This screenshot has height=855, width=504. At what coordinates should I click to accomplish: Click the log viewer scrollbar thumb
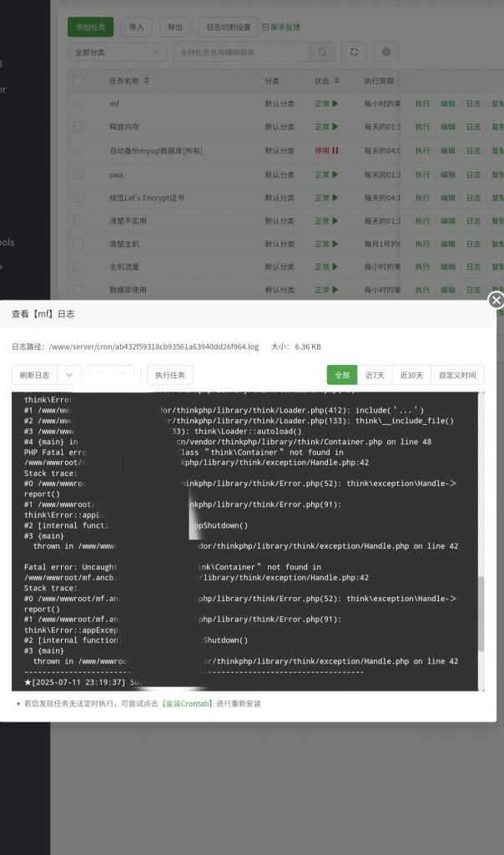click(481, 614)
